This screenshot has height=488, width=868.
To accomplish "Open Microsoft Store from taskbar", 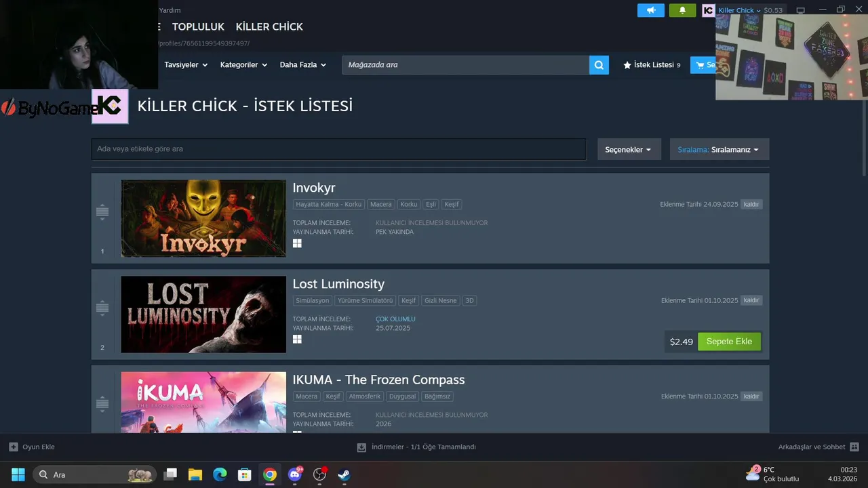I will [245, 474].
